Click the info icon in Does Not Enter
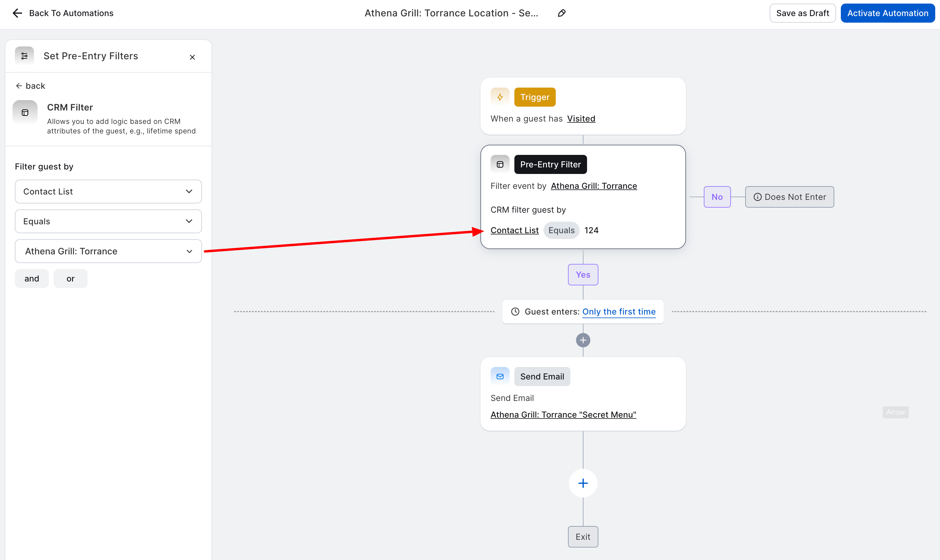This screenshot has height=560, width=940. click(757, 197)
